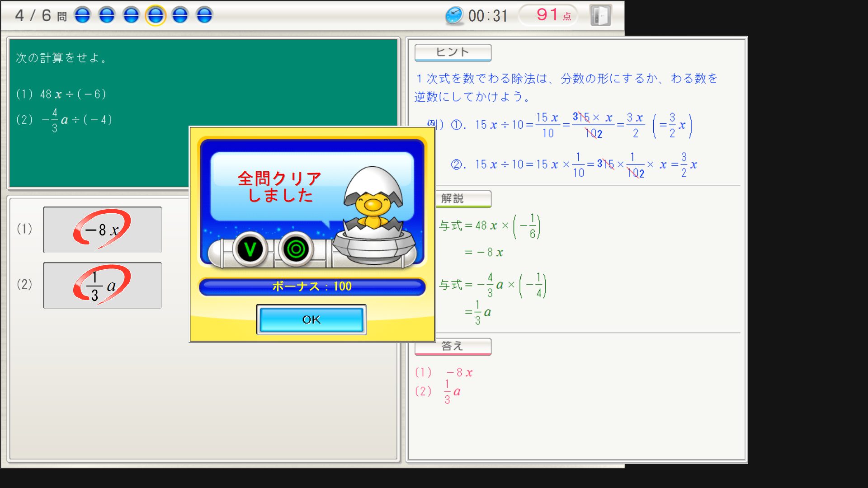Click the 全問クリアしました speech bubble

tap(279, 186)
